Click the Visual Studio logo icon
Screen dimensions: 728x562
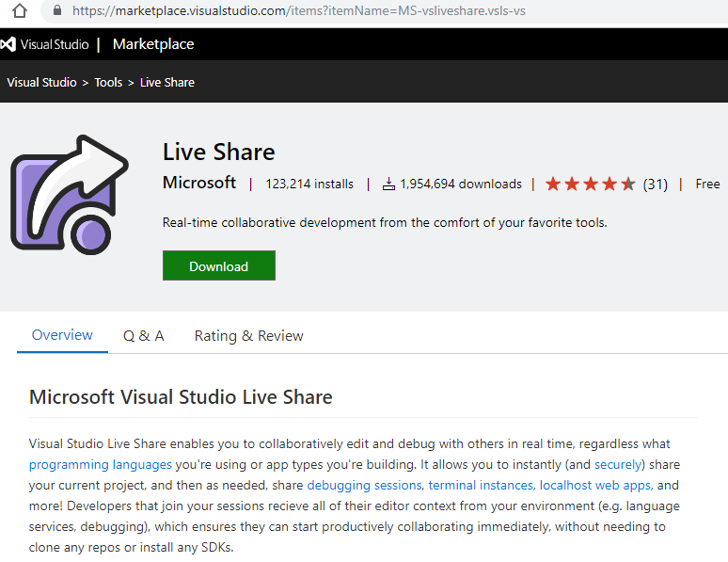click(8, 44)
